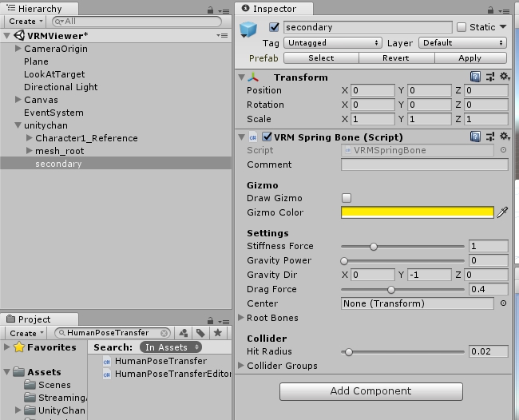Image resolution: width=519 pixels, height=420 pixels.
Task: Click the Center field object picker circle
Action: point(503,303)
